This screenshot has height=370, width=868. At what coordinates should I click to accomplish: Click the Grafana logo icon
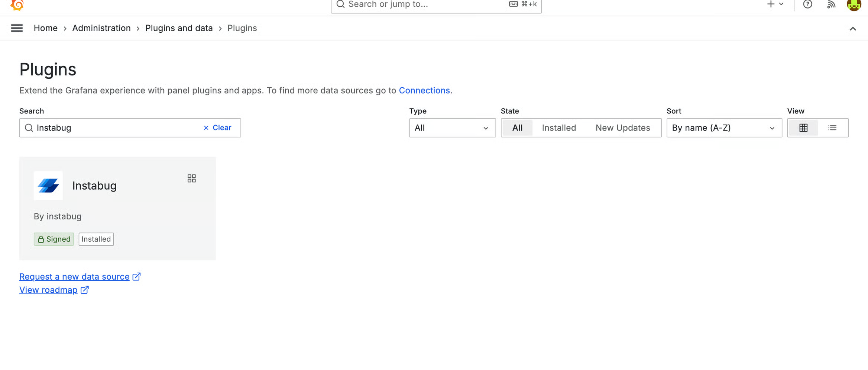(x=17, y=4)
